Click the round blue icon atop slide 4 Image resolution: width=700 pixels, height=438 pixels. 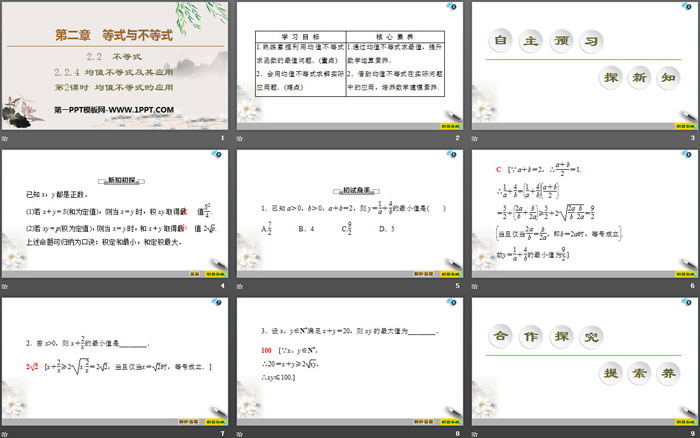[217, 155]
